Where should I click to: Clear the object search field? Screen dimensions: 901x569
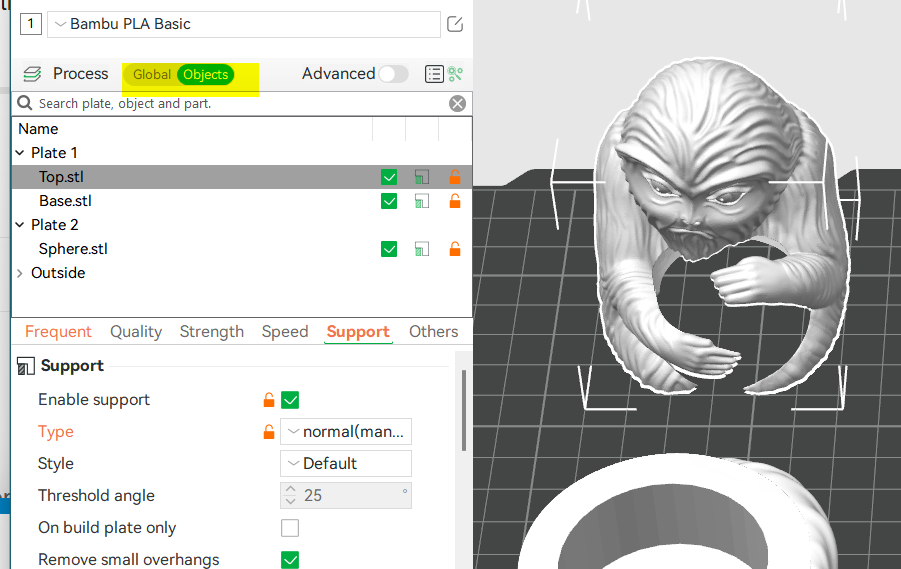(457, 103)
